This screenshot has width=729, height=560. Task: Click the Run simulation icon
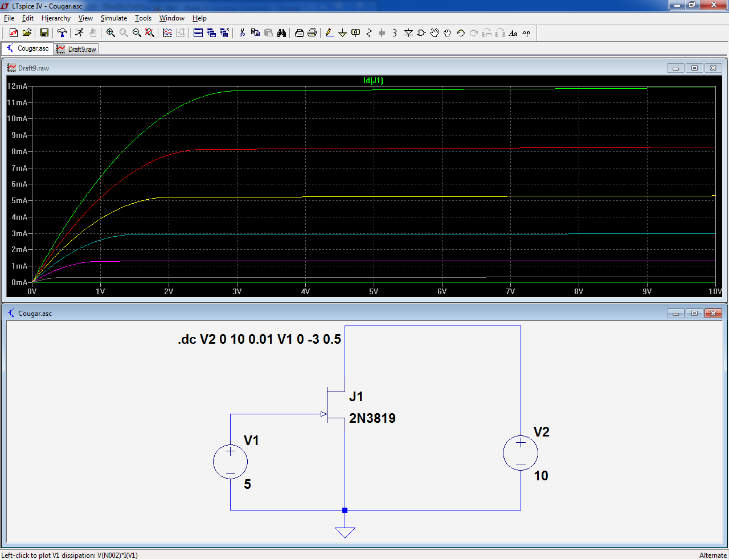click(x=79, y=33)
